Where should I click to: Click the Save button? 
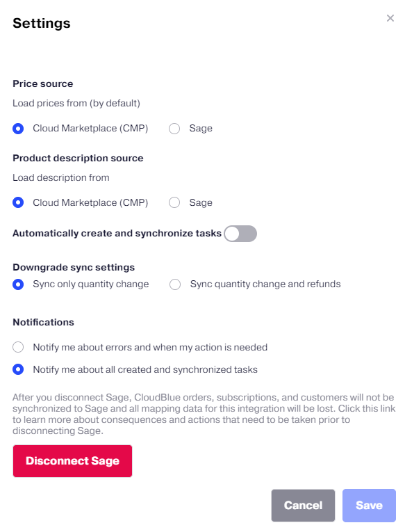369,505
